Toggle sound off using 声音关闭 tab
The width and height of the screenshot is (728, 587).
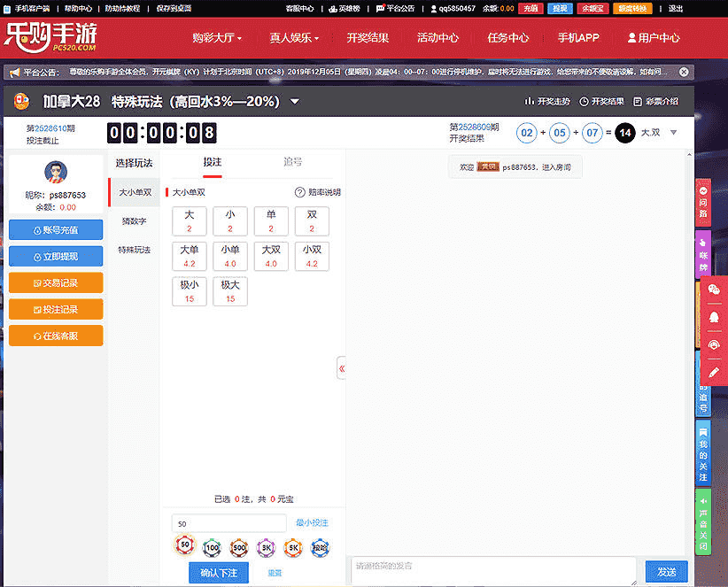[703, 522]
